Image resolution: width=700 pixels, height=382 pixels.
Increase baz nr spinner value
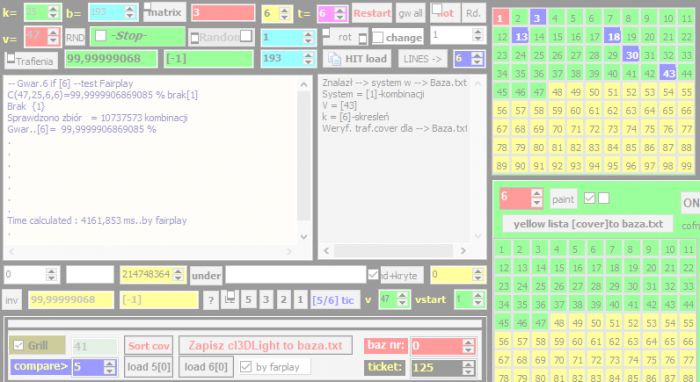(468, 342)
